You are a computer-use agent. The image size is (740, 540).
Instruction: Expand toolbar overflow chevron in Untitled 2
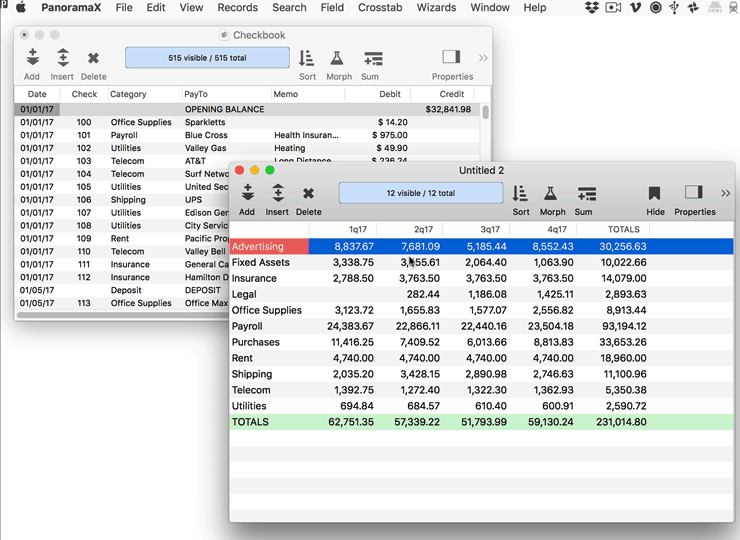click(725, 193)
